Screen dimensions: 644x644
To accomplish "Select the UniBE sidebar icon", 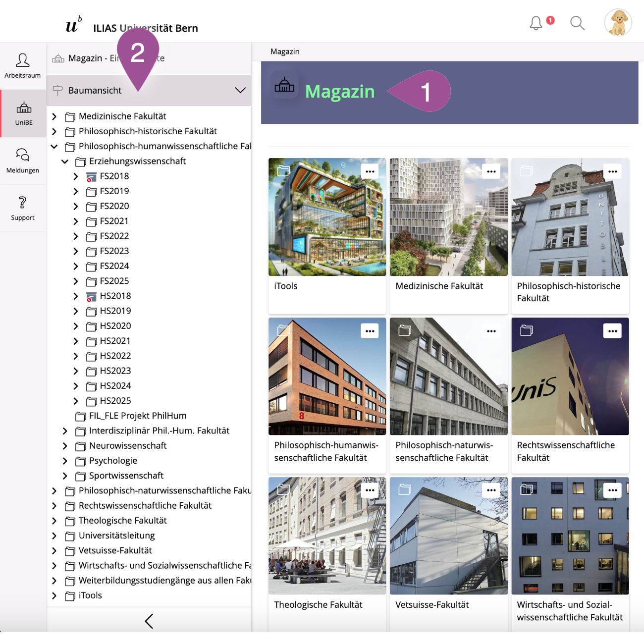I will click(x=24, y=113).
